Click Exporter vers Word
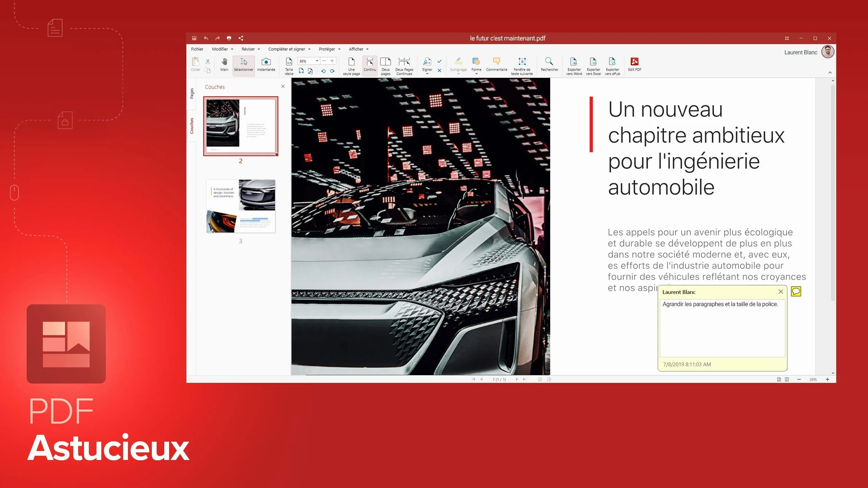The height and width of the screenshot is (488, 868). pos(574,66)
